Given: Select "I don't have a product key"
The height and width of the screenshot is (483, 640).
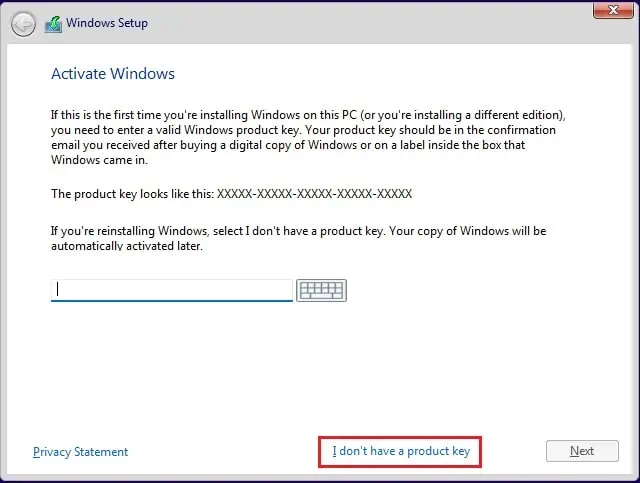Looking at the screenshot, I should tap(401, 452).
